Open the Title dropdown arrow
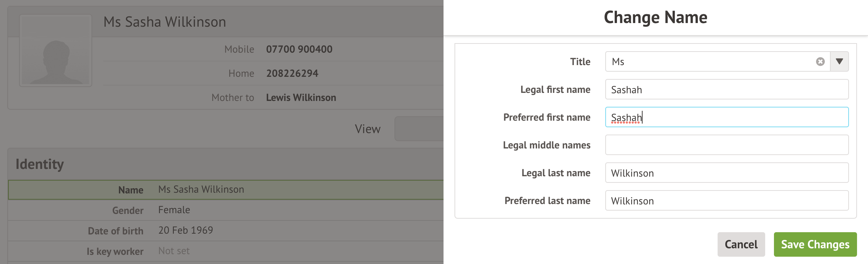Image resolution: width=868 pixels, height=264 pixels. (x=839, y=61)
